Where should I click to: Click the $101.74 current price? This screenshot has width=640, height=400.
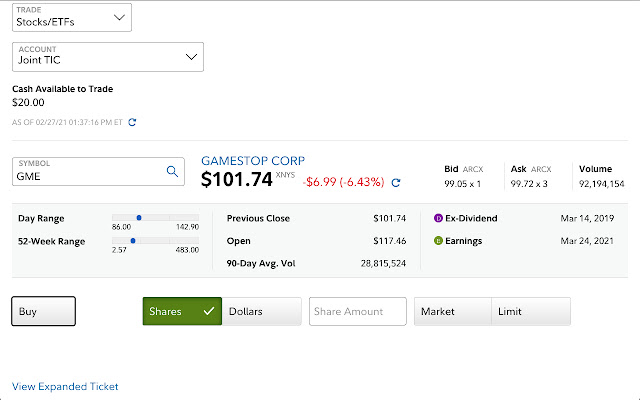coord(236,179)
